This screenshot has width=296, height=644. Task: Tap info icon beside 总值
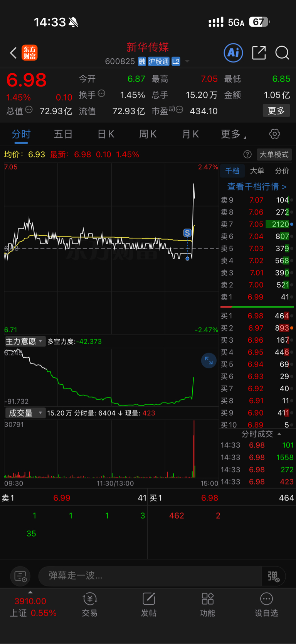(29, 110)
